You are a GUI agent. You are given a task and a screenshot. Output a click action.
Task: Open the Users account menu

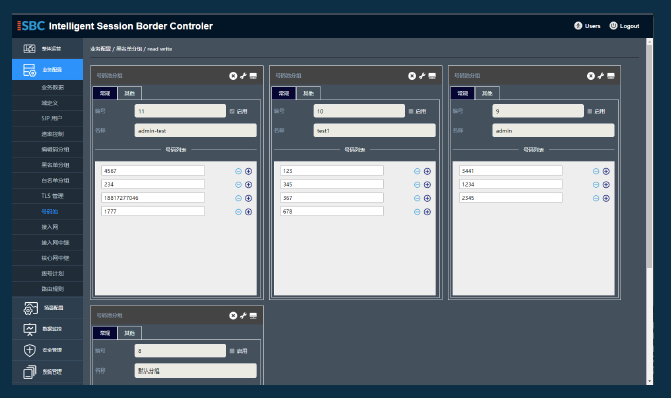click(587, 26)
